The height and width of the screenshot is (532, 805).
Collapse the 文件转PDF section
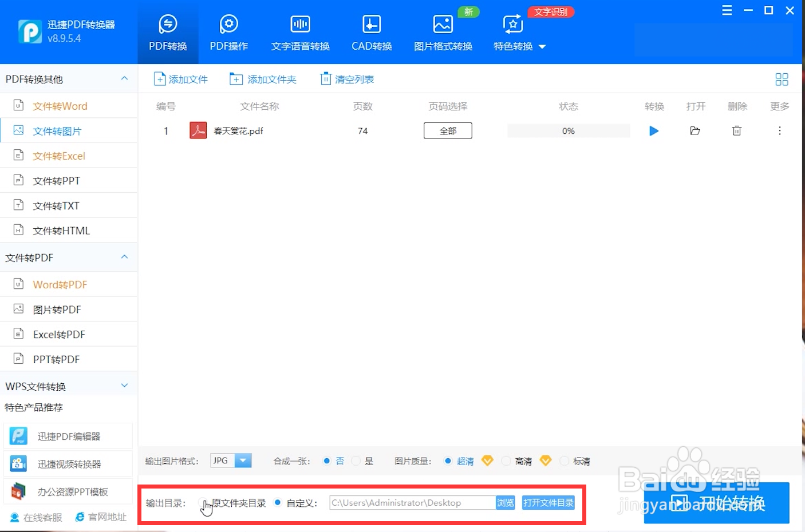coord(124,257)
